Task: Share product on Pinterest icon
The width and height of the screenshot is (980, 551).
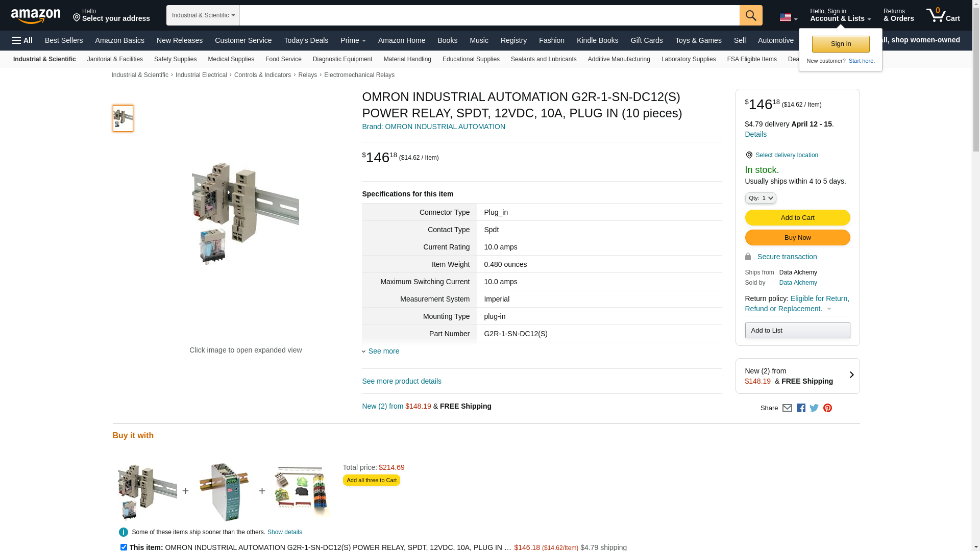Action: [x=827, y=408]
